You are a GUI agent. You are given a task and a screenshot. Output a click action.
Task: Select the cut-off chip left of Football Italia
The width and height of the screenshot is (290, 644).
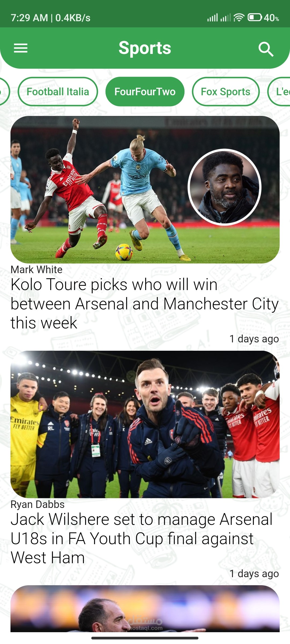point(5,92)
